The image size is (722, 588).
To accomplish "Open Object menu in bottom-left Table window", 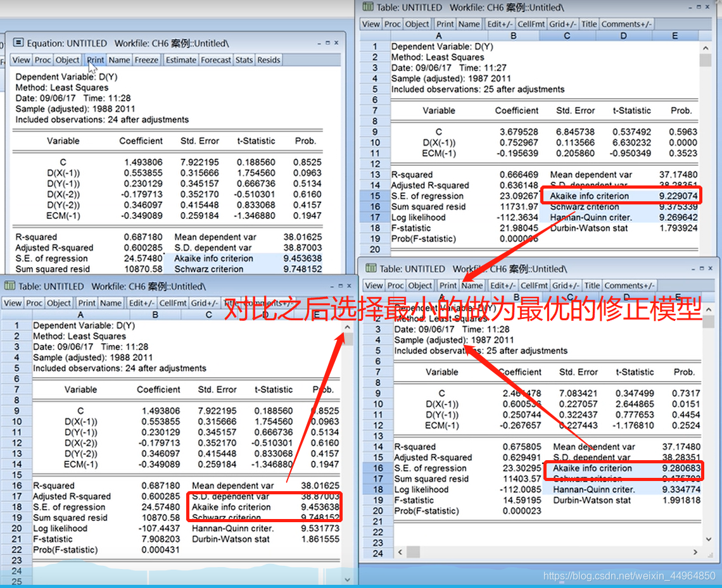I will point(59,303).
